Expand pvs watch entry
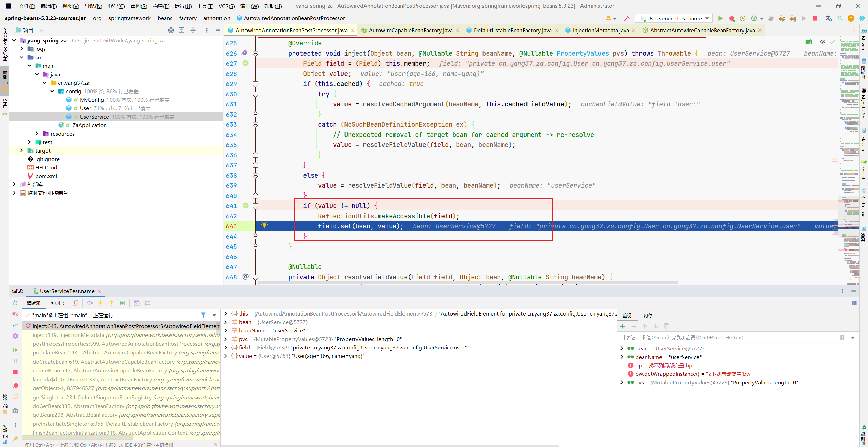This screenshot has height=447, width=868. (622, 382)
